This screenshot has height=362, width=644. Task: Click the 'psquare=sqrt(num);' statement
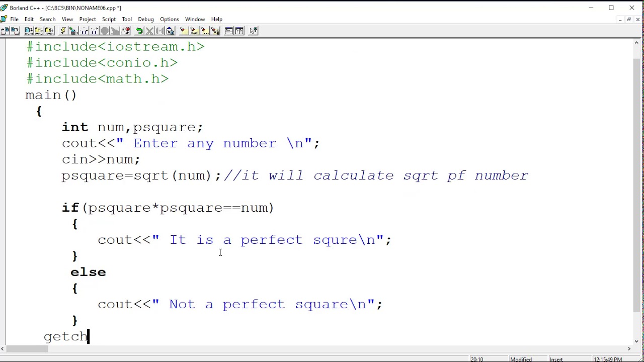(x=141, y=175)
